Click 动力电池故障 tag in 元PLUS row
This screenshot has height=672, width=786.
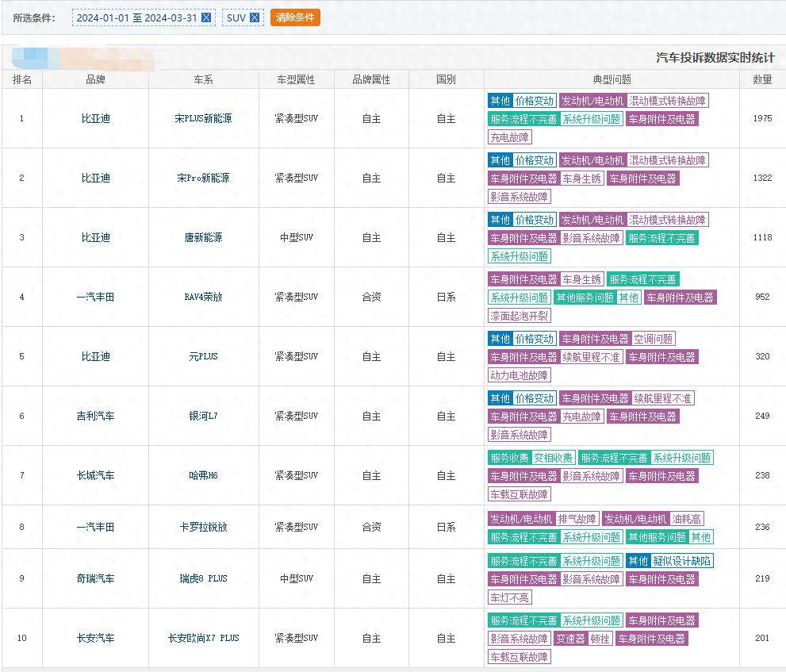(x=519, y=375)
